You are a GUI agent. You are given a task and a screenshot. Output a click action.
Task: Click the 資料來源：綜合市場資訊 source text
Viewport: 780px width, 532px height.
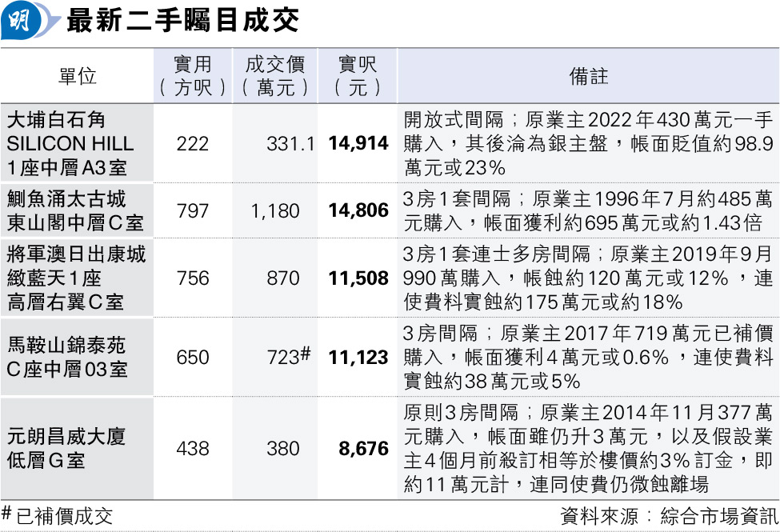(x=668, y=516)
